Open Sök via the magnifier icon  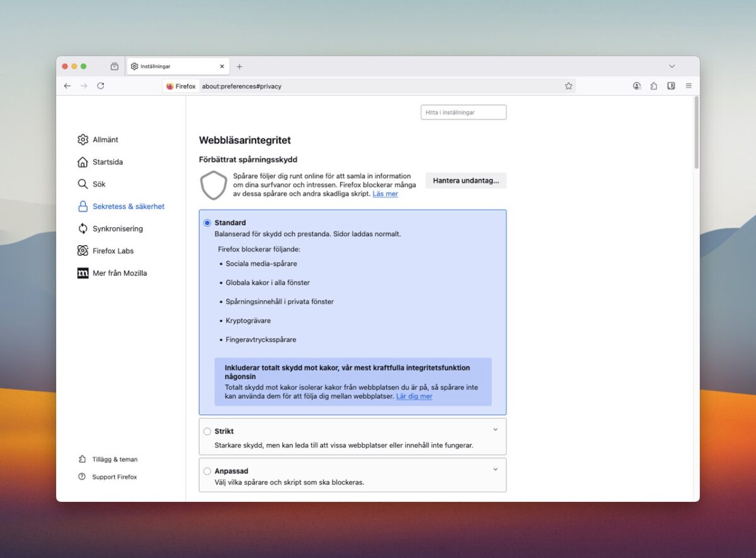[83, 184]
